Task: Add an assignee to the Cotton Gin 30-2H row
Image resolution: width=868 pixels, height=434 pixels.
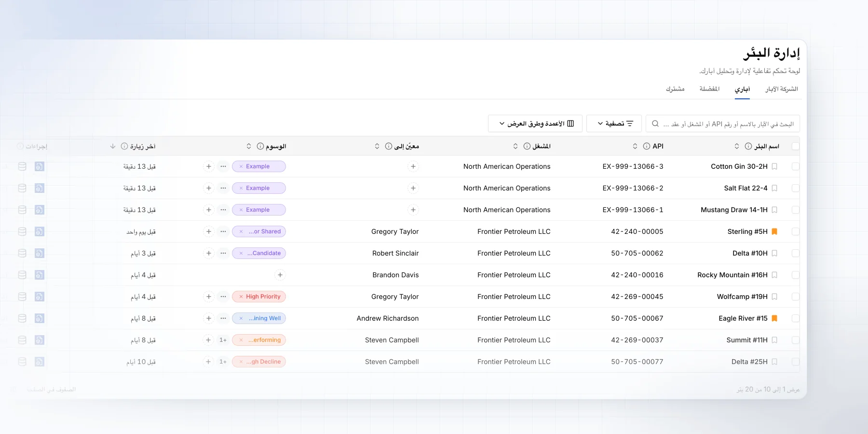Action: (x=413, y=166)
